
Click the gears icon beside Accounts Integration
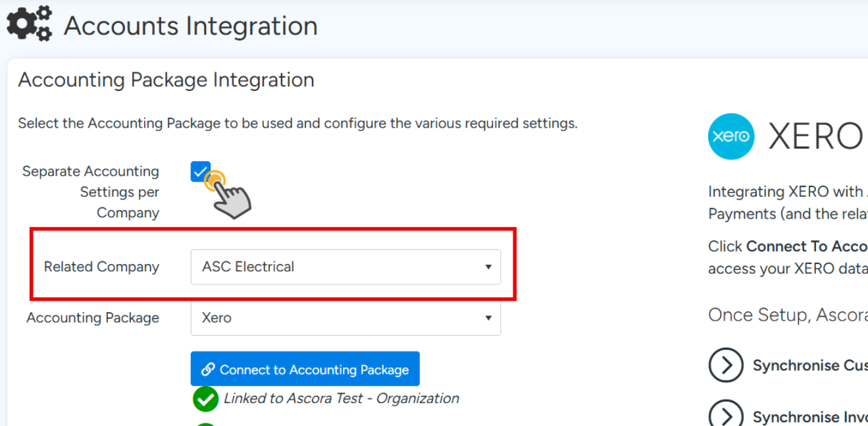[30, 24]
